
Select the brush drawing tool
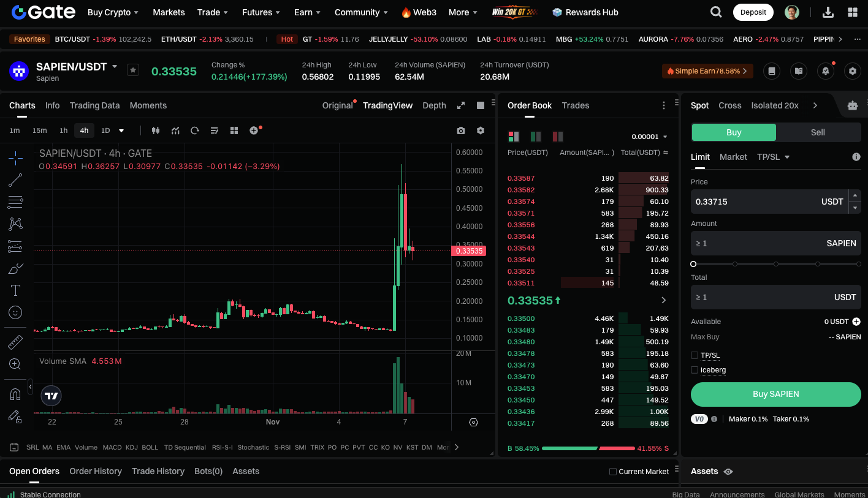15,268
